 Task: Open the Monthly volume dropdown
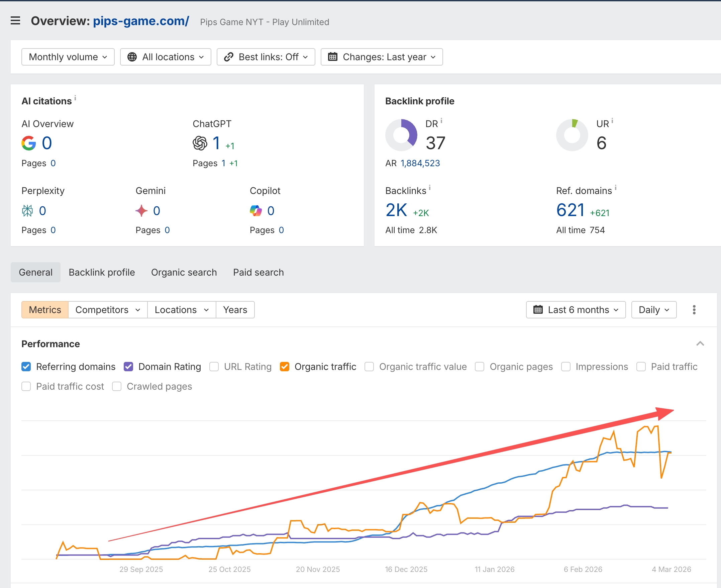click(68, 57)
